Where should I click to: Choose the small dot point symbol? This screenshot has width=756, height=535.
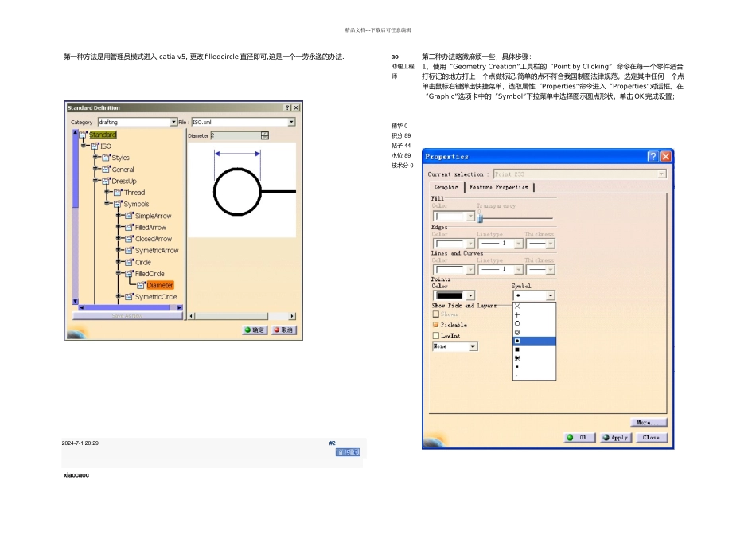click(x=517, y=367)
